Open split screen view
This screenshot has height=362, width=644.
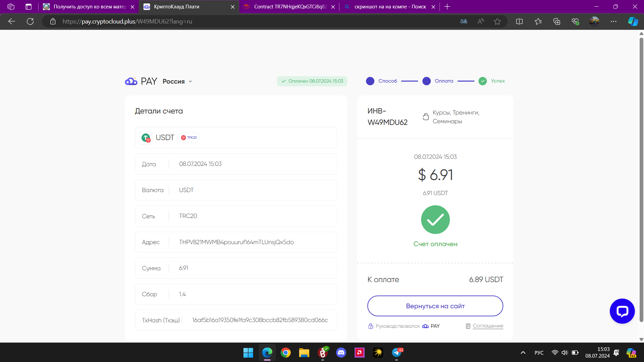[x=519, y=21]
